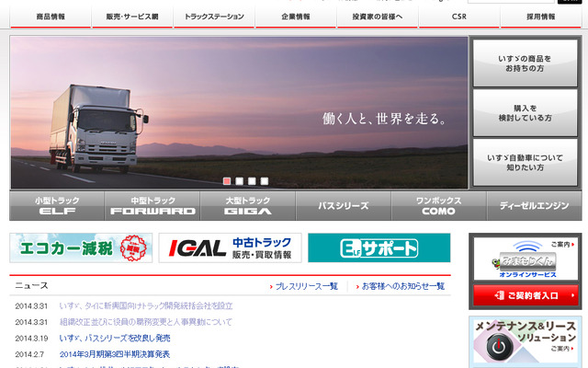Click the hero image with the white truck
This screenshot has height=368, width=588.
[x=239, y=112]
